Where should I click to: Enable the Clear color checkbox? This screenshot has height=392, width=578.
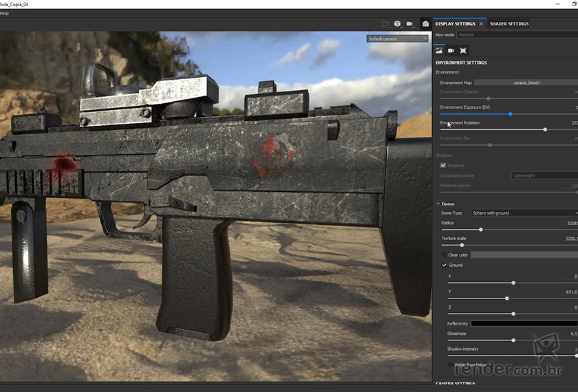445,254
